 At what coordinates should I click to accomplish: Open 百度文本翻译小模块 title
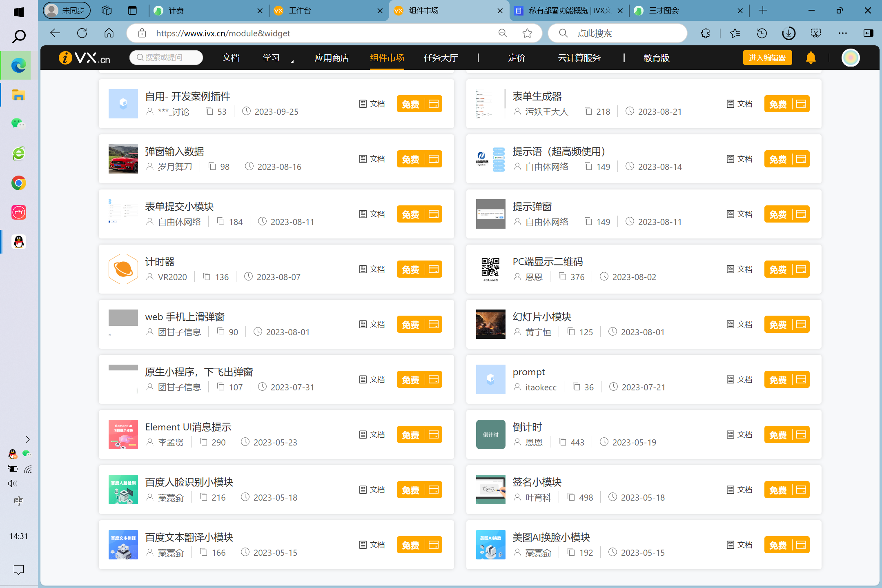pyautogui.click(x=189, y=537)
